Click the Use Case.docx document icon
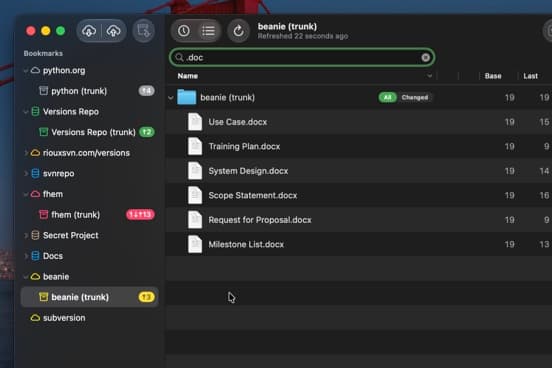The width and height of the screenshot is (552, 368). (195, 122)
